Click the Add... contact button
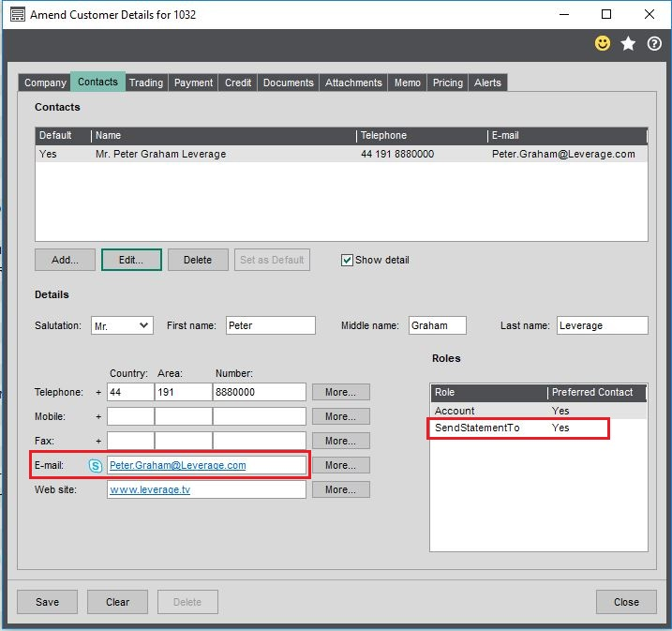The width and height of the screenshot is (672, 631). click(65, 260)
